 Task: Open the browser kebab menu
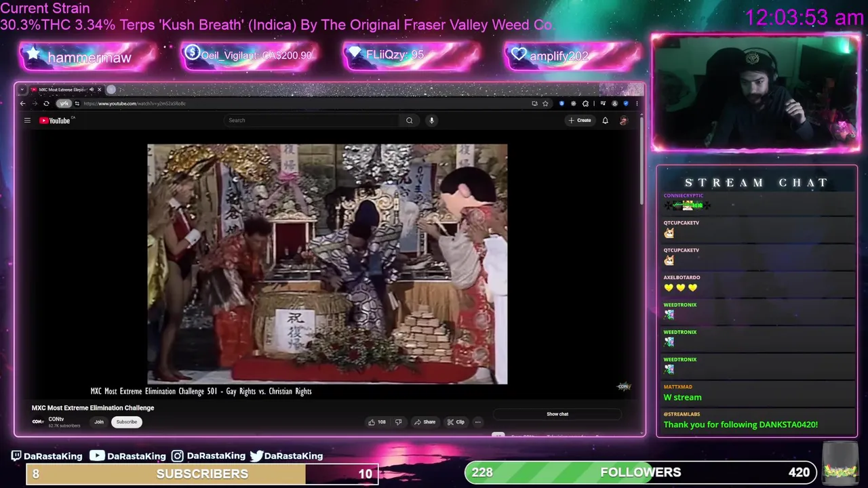click(x=637, y=104)
